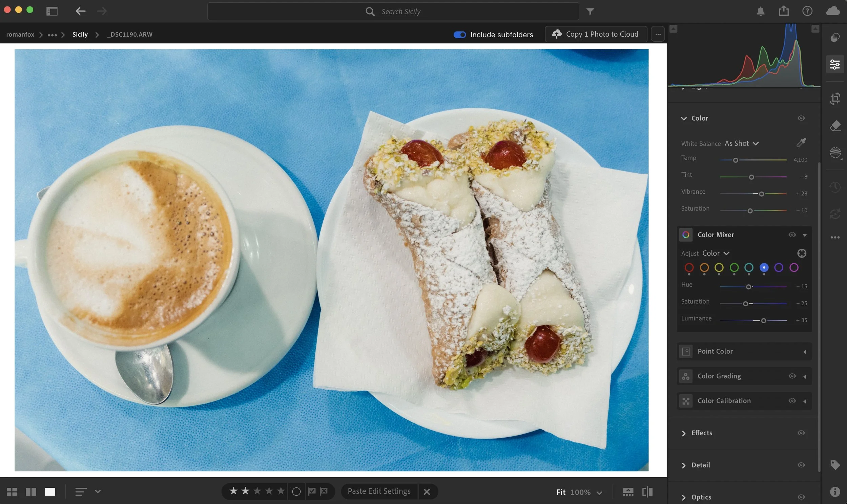Image resolution: width=847 pixels, height=504 pixels.
Task: Show the photo Info panel
Action: [835, 491]
